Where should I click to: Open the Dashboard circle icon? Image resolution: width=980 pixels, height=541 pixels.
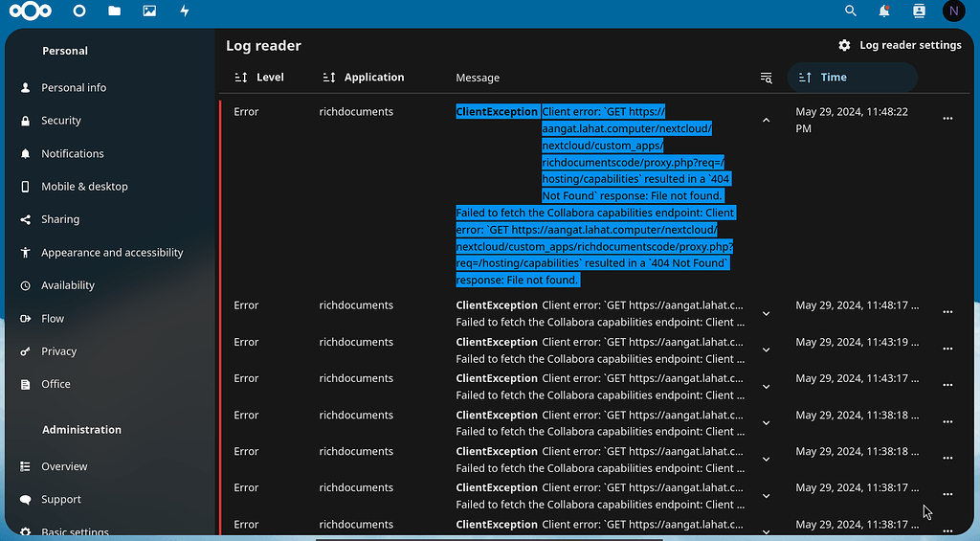[79, 11]
